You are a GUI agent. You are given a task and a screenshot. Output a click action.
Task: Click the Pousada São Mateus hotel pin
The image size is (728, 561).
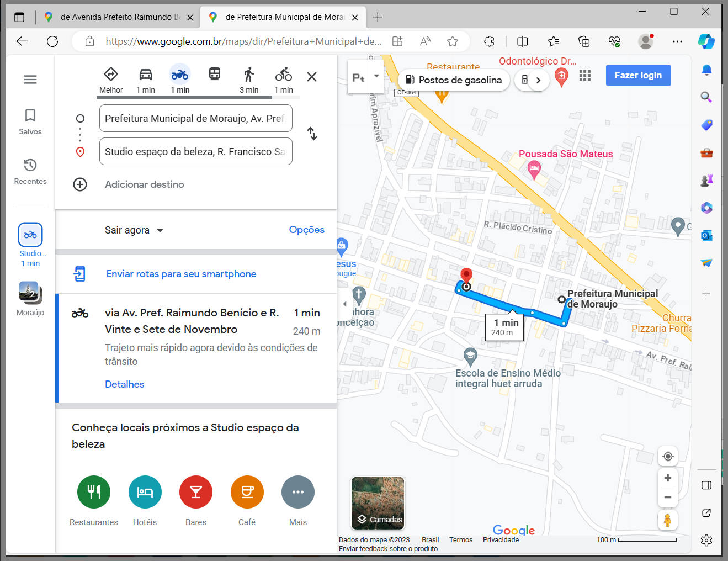[x=534, y=170]
